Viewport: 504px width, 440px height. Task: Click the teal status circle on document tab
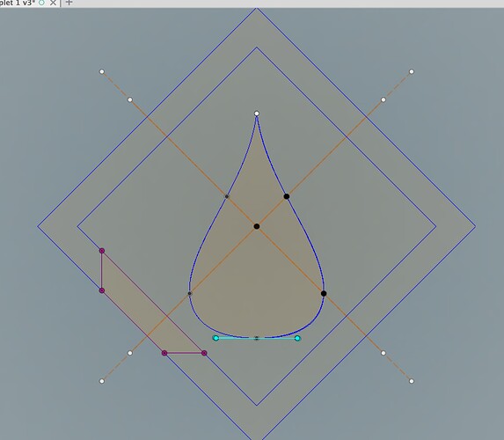point(41,3)
